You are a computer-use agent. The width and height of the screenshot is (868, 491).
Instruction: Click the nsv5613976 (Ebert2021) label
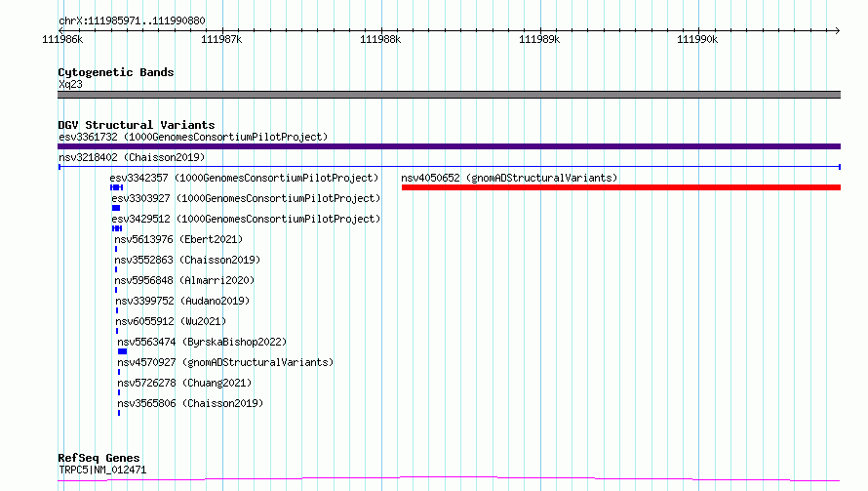point(178,239)
